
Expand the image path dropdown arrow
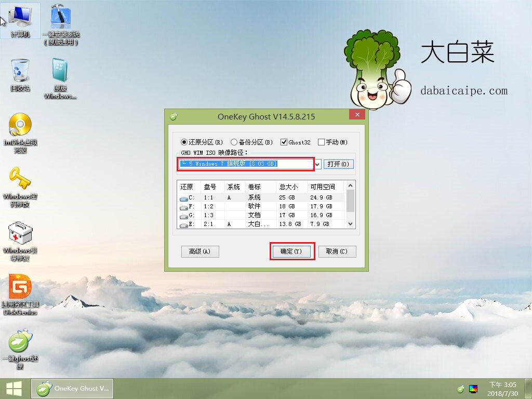[317, 164]
